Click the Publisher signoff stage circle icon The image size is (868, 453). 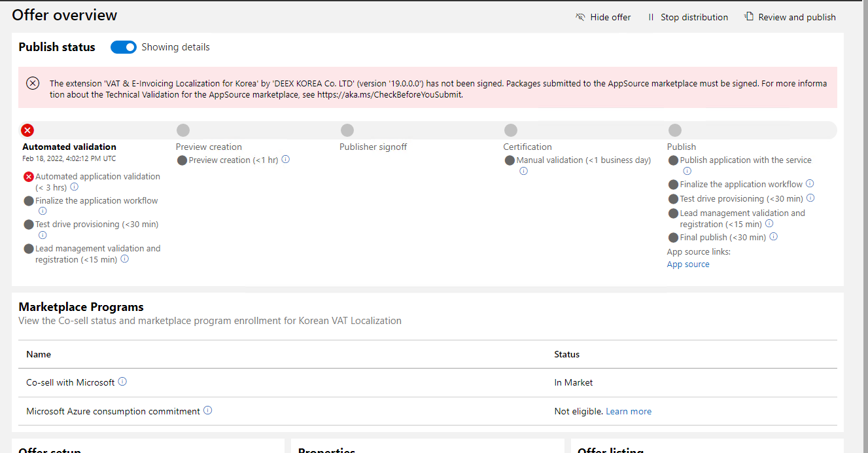[347, 130]
